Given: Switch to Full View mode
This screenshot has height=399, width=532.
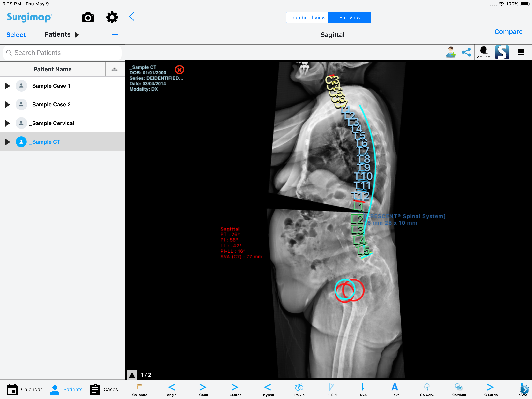Looking at the screenshot, I should click(x=350, y=18).
